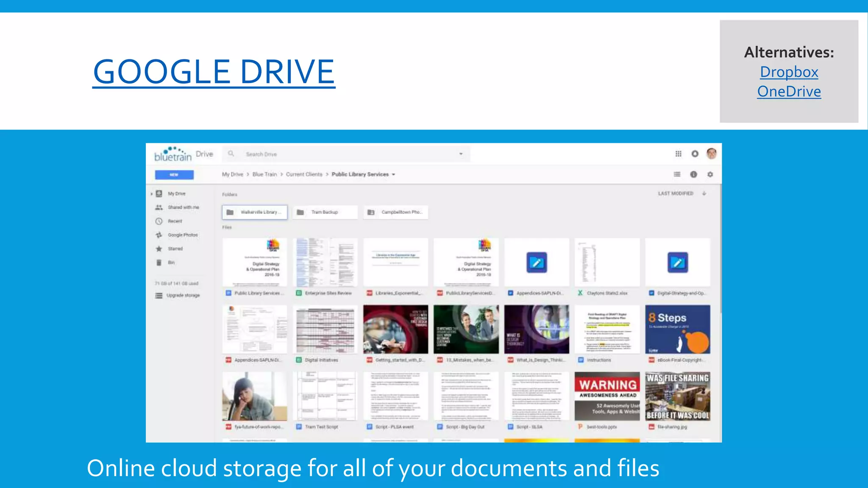Open What_is_Design_Thinki thumbnail
The width and height of the screenshot is (868, 488).
[537, 330]
